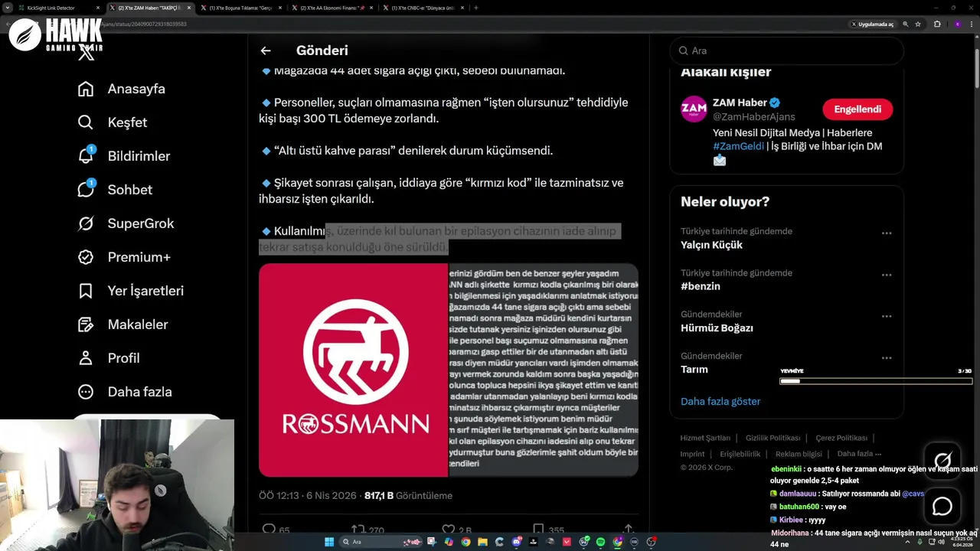
Task: Open Discord from the taskbar
Action: 516,542
